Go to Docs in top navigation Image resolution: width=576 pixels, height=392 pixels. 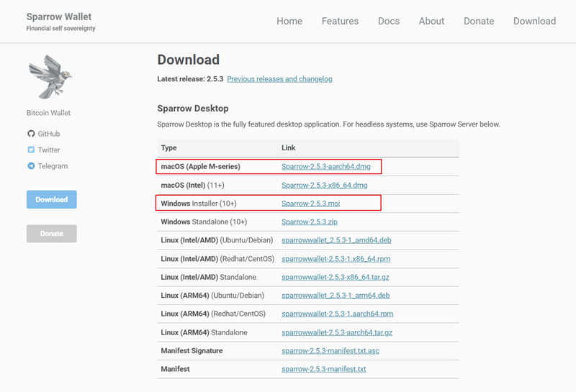click(389, 22)
